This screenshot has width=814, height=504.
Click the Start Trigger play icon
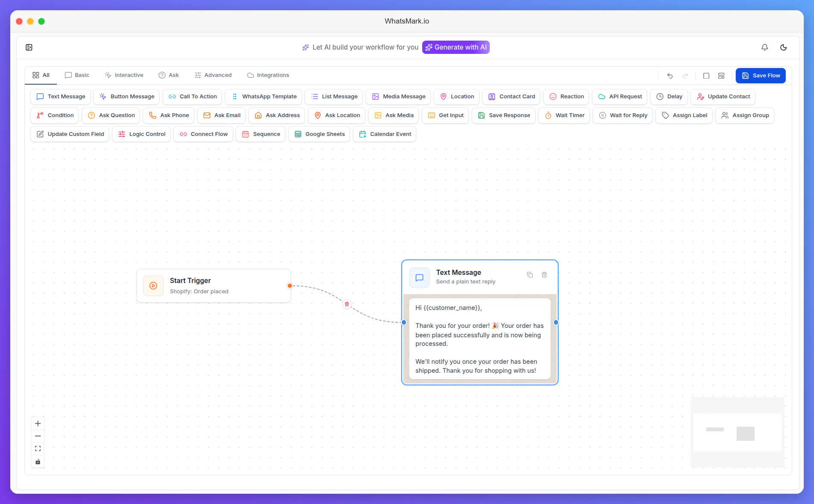[x=153, y=286]
